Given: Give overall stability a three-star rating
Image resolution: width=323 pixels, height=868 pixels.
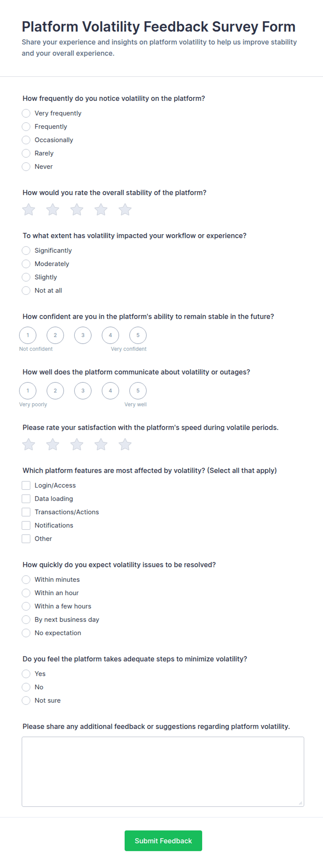Looking at the screenshot, I should click(77, 210).
